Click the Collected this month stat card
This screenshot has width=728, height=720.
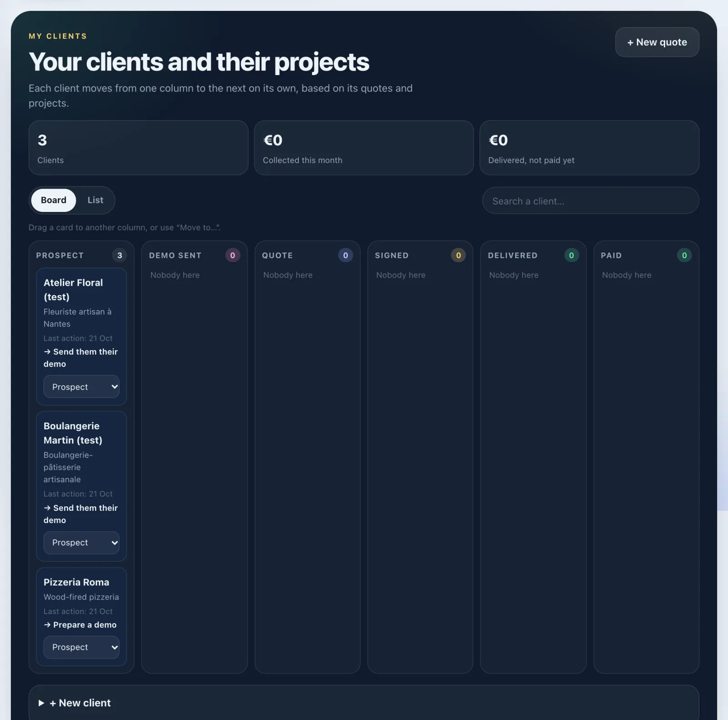click(x=364, y=148)
